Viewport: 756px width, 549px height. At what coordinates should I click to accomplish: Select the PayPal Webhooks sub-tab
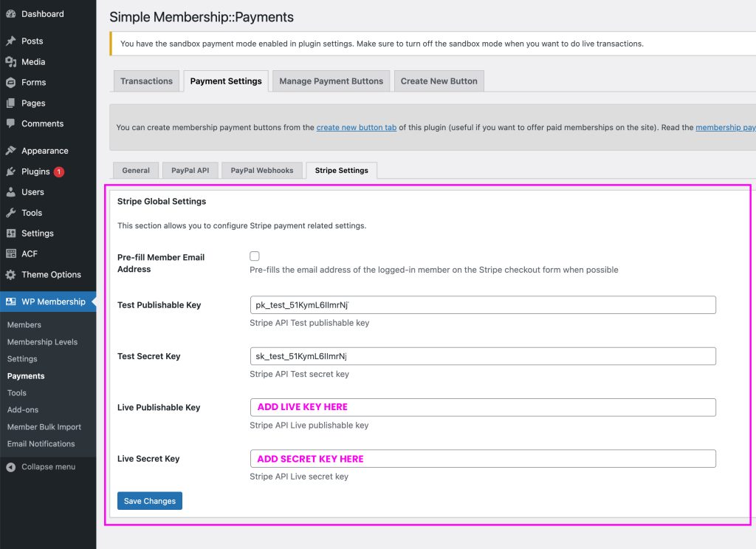pos(261,171)
